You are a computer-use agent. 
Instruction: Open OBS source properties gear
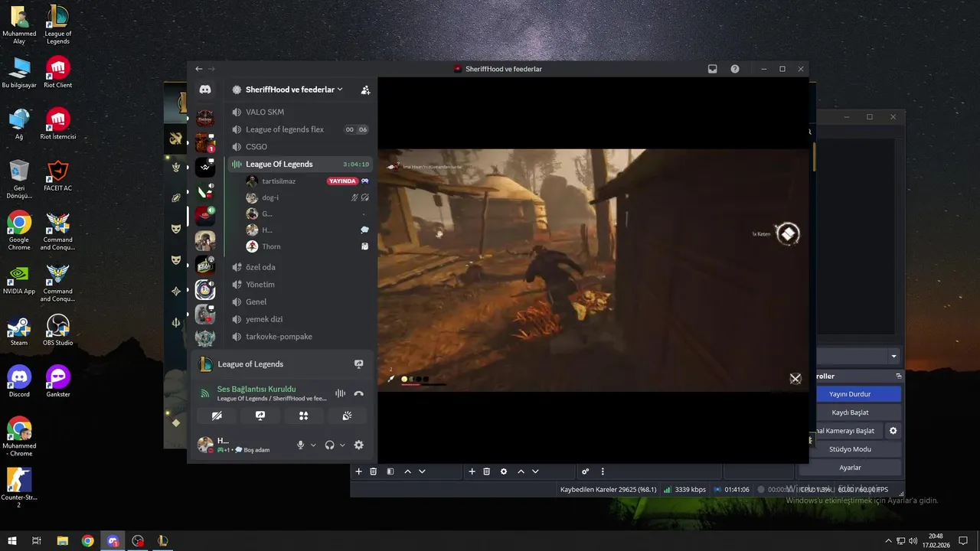tap(504, 471)
